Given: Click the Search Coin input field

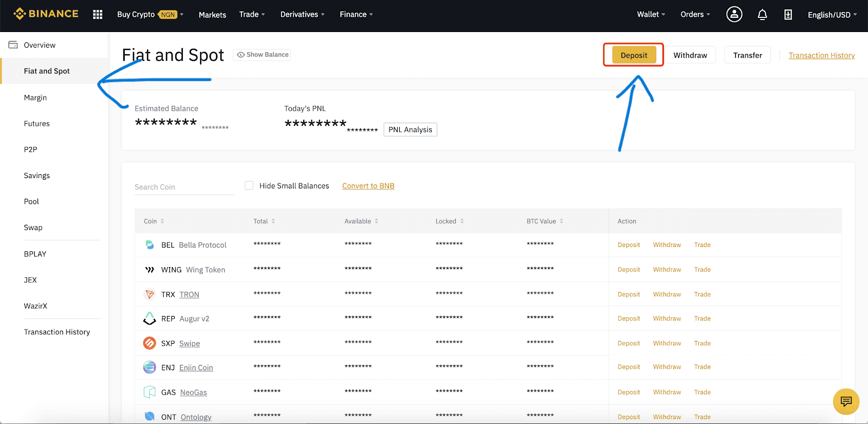Looking at the screenshot, I should [184, 187].
